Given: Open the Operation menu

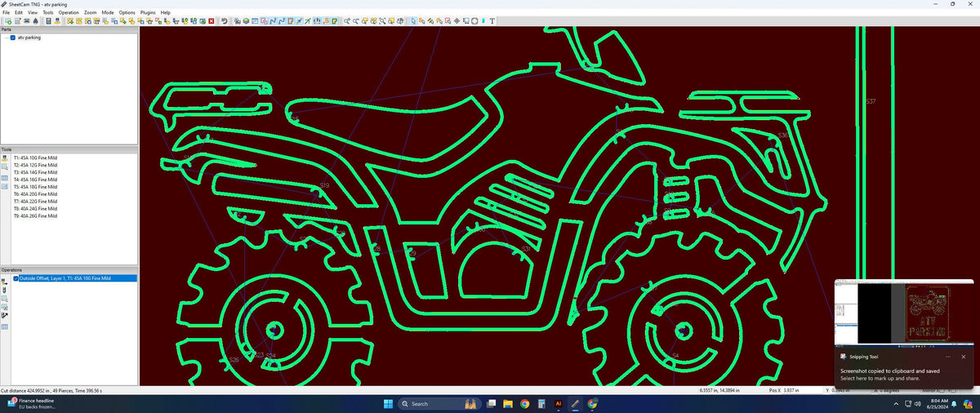Looking at the screenshot, I should click(x=69, y=13).
